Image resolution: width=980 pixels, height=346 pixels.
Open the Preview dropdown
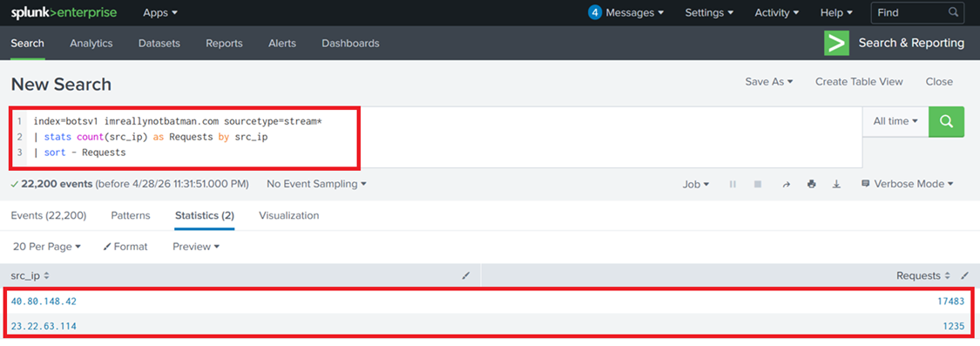click(196, 248)
